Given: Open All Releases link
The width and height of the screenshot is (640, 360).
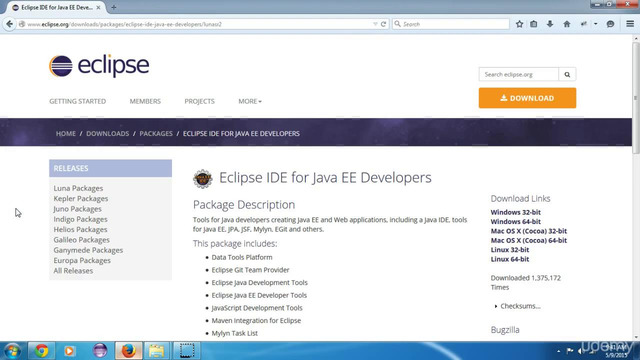Looking at the screenshot, I should click(73, 271).
